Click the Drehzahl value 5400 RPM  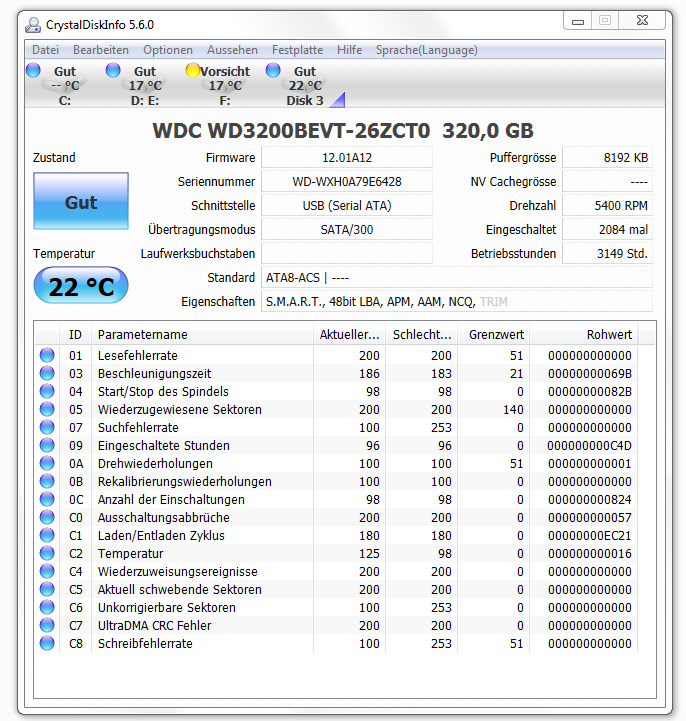tap(607, 206)
